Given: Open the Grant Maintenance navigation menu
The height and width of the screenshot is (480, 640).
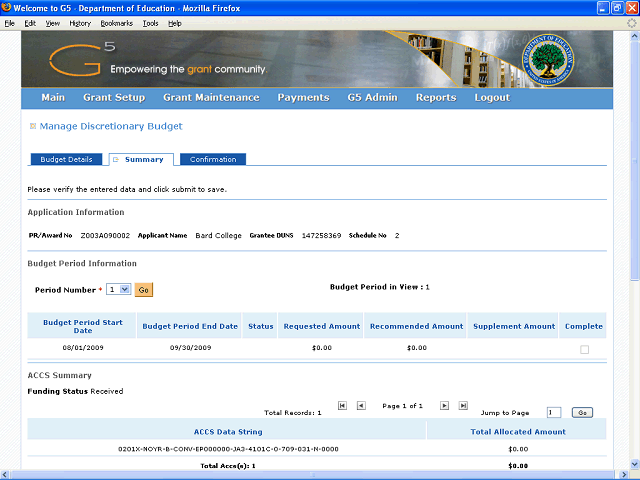Looking at the screenshot, I should [211, 98].
